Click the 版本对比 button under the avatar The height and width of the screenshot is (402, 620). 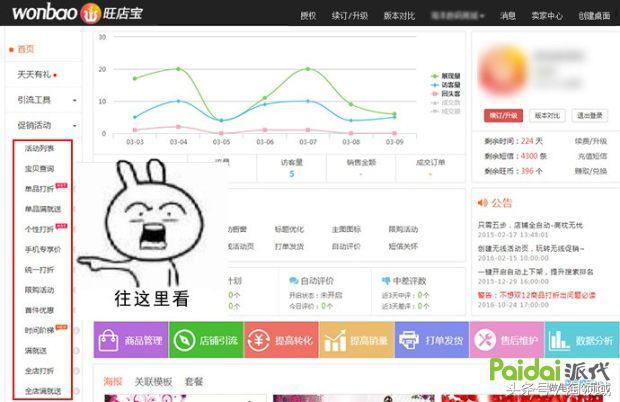pyautogui.click(x=547, y=115)
